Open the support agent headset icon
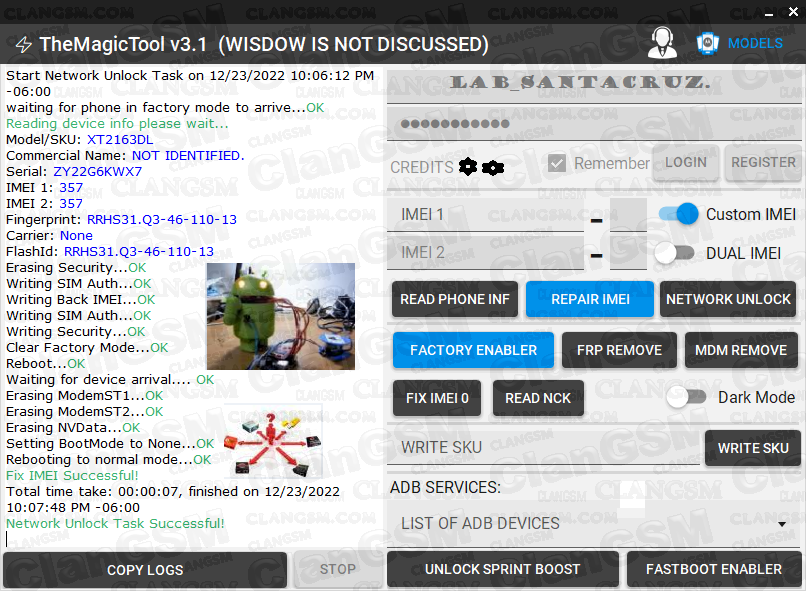This screenshot has width=806, height=591. [x=662, y=42]
